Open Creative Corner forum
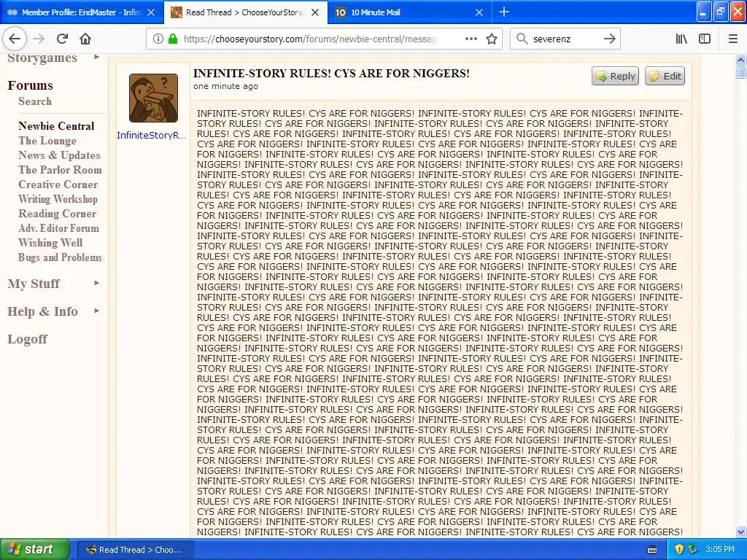Image resolution: width=747 pixels, height=560 pixels. pos(58,184)
